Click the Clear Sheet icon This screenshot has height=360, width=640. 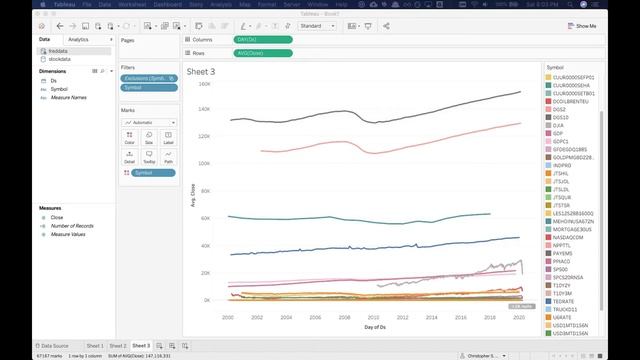tap(177, 26)
